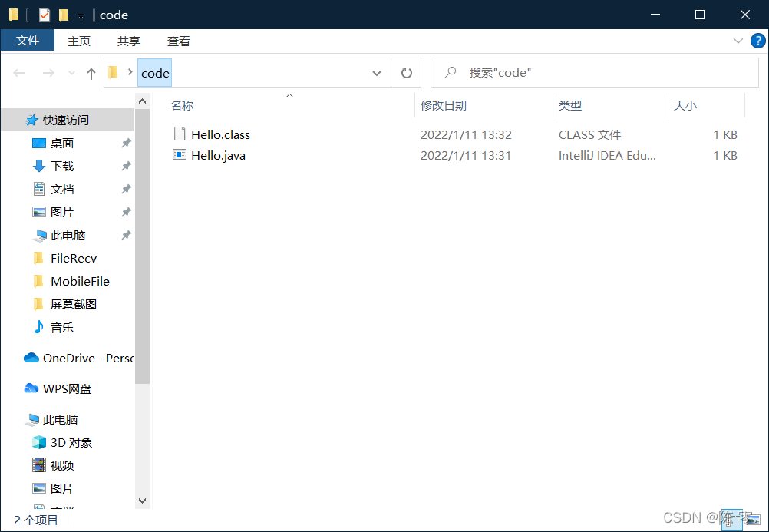Select WPS网盘 in navigation pane

pyautogui.click(x=67, y=388)
